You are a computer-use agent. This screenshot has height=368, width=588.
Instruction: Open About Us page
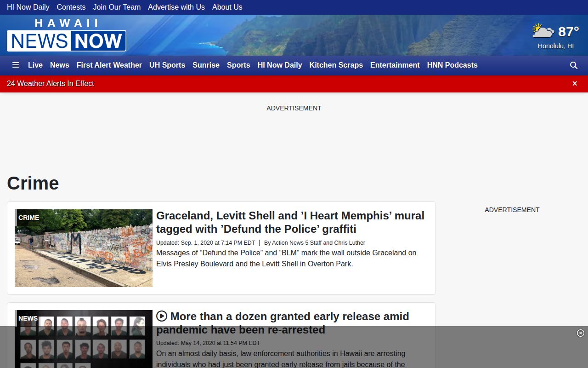pyautogui.click(x=227, y=7)
